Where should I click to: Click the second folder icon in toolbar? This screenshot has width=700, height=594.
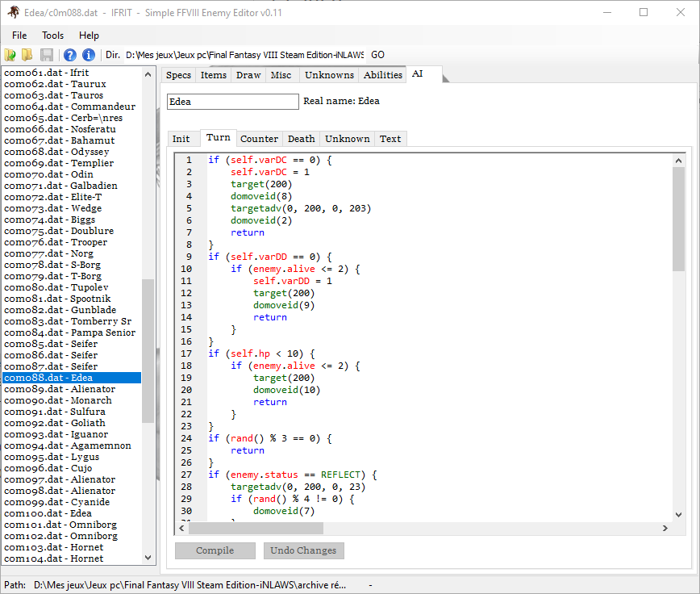(27, 55)
